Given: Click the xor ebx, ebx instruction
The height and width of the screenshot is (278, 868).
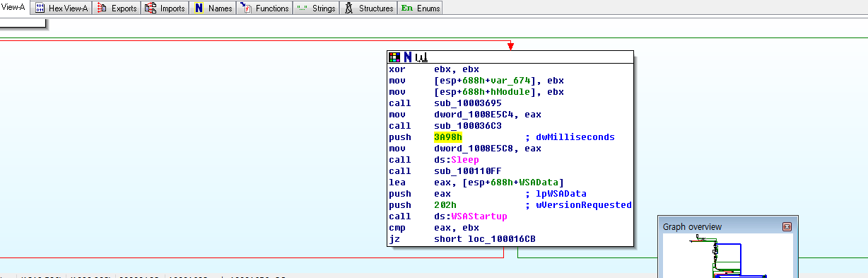Looking at the screenshot, I should [434, 69].
